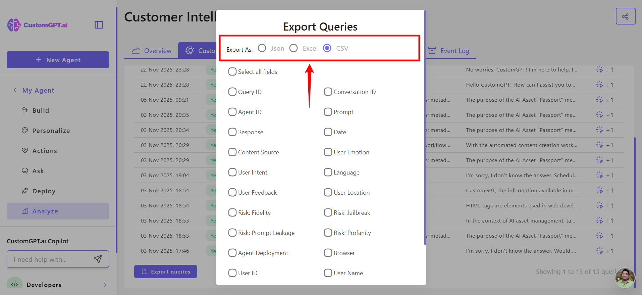This screenshot has height=295, width=644.
Task: Open the Analyze menu item
Action: click(x=58, y=211)
